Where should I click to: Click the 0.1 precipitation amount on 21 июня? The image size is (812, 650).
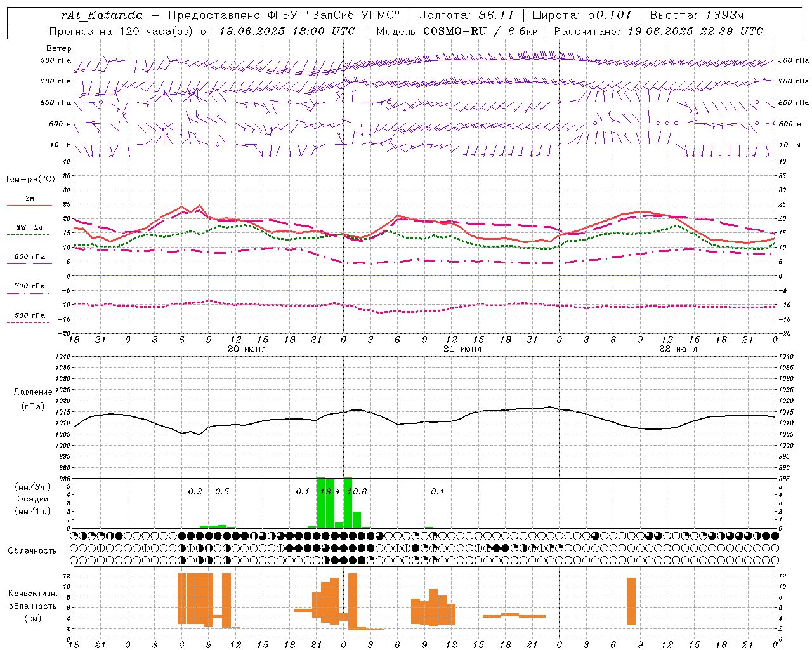(438, 491)
